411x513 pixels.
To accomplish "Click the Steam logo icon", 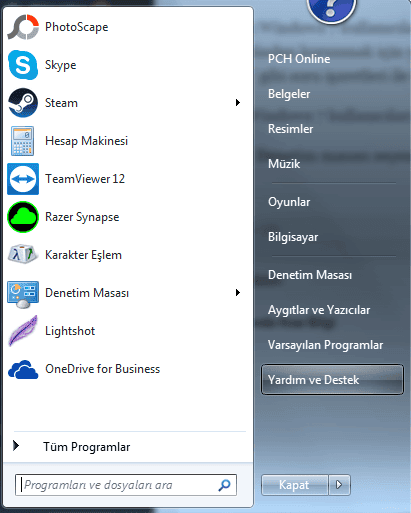I will point(23,103).
